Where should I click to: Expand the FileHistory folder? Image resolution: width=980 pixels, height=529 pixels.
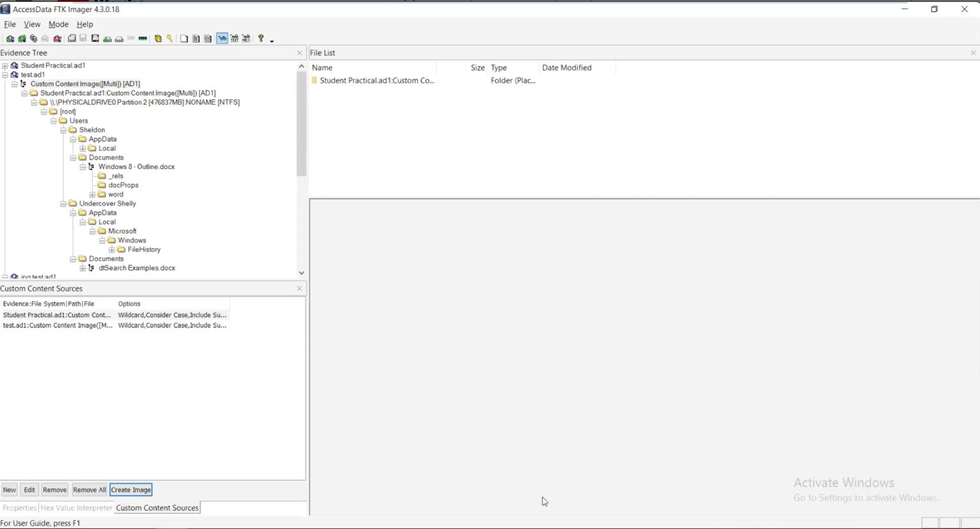[112, 250]
